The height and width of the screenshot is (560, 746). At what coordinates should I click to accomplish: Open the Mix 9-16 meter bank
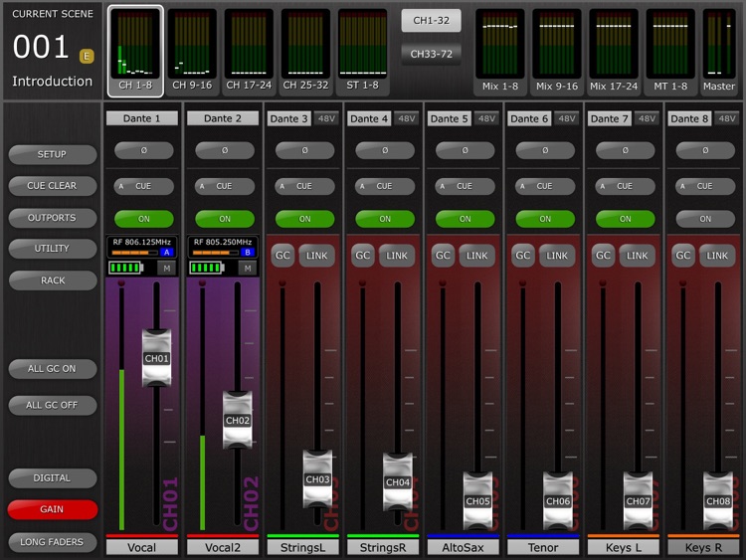pyautogui.click(x=557, y=51)
